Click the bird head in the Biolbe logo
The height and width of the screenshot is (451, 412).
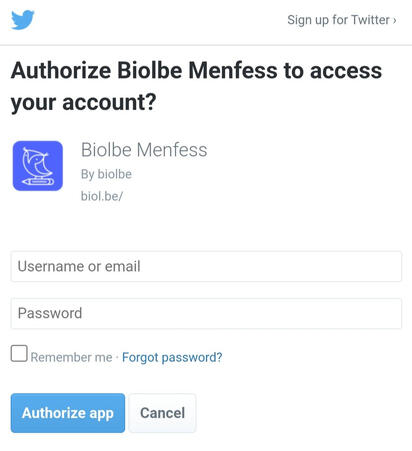coord(35,156)
